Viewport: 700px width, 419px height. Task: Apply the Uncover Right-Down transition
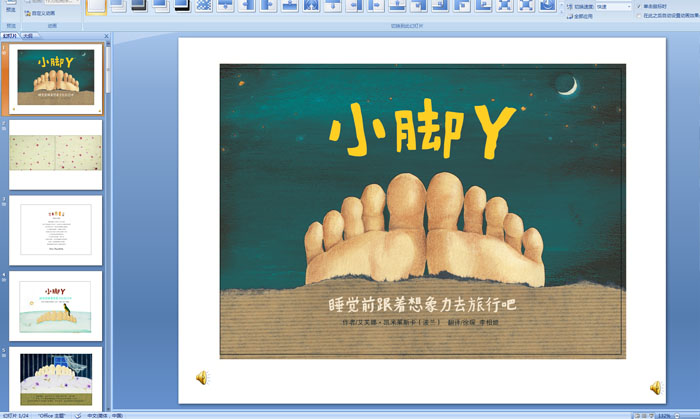coord(461,5)
